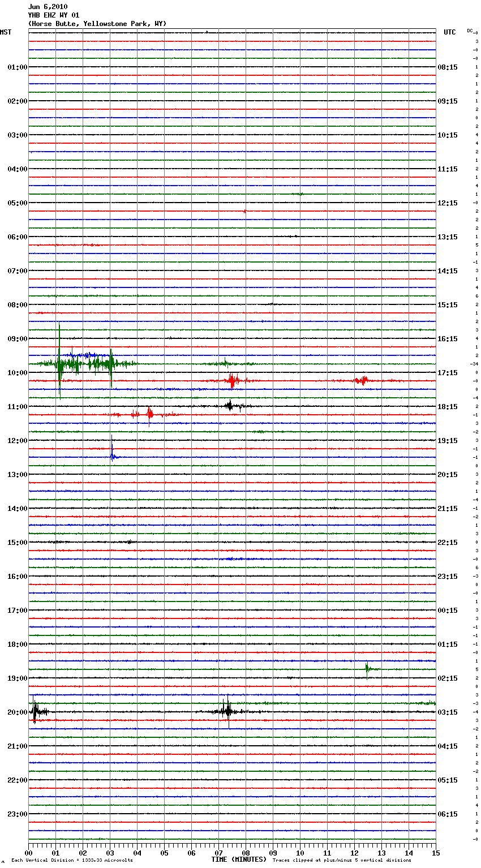Click the '15' minute tick label on bottom axis
Screen dimensions: 481x868
coord(436,853)
